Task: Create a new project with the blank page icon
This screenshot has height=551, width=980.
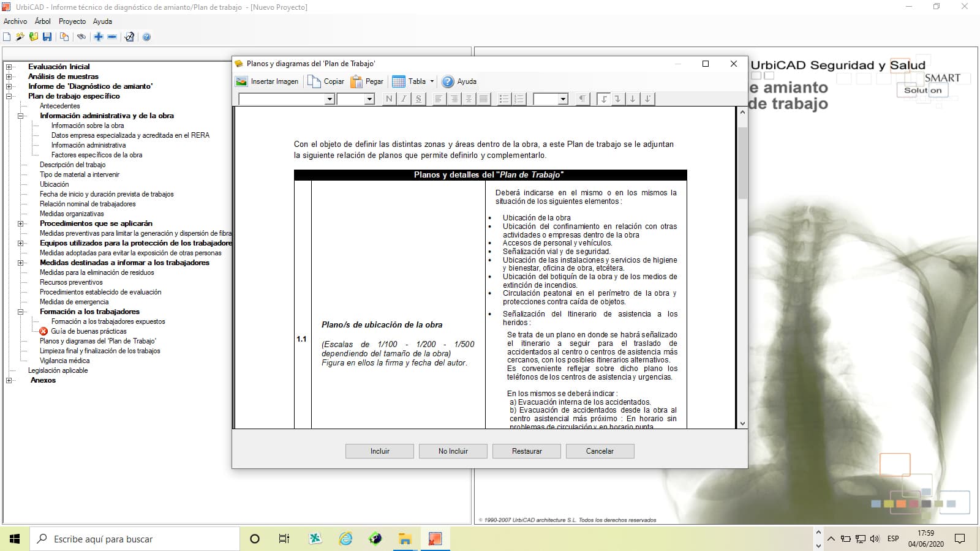Action: [x=7, y=37]
